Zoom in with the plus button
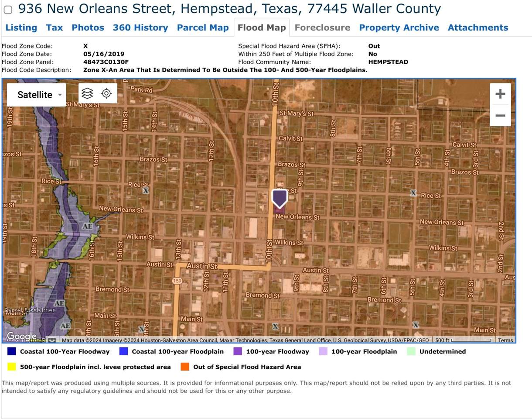The image size is (532, 419). click(500, 94)
